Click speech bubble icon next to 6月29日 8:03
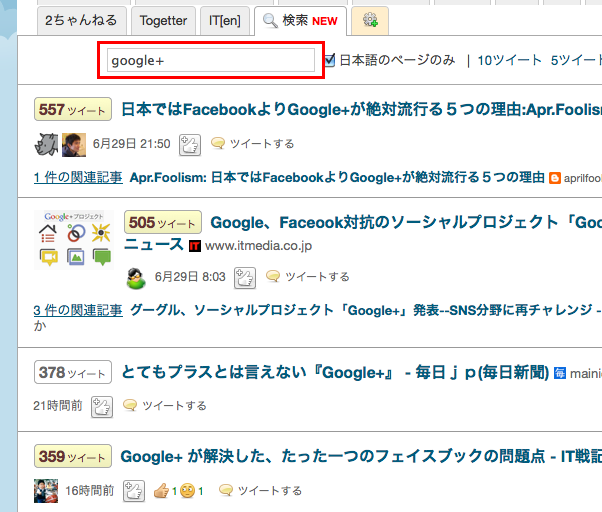 [273, 276]
